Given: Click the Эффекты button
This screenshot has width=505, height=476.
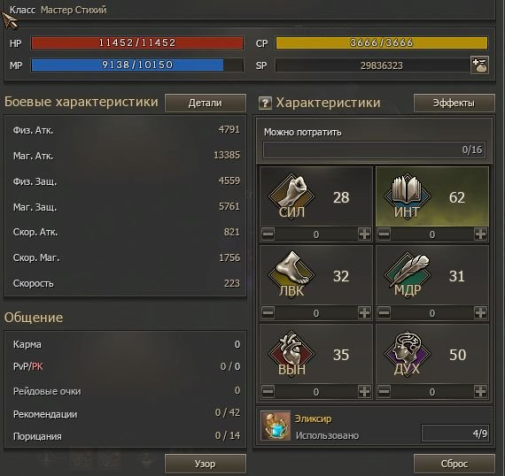Looking at the screenshot, I should click(454, 103).
